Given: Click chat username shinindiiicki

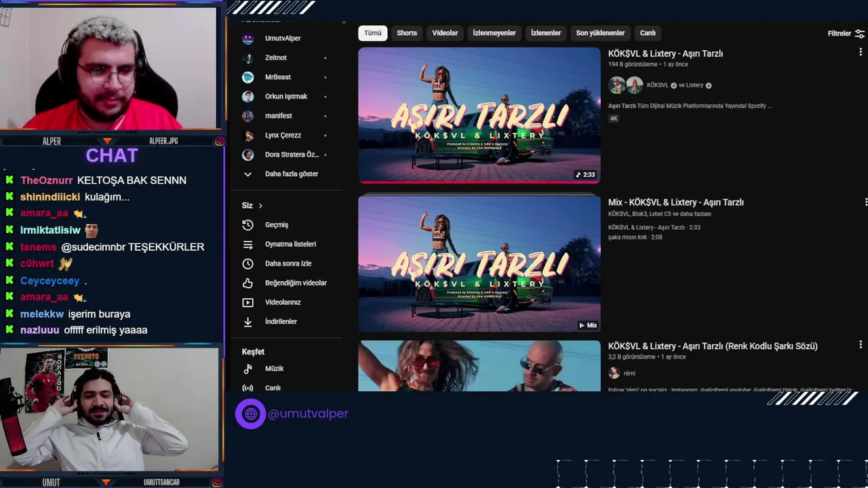Looking at the screenshot, I should point(50,197).
